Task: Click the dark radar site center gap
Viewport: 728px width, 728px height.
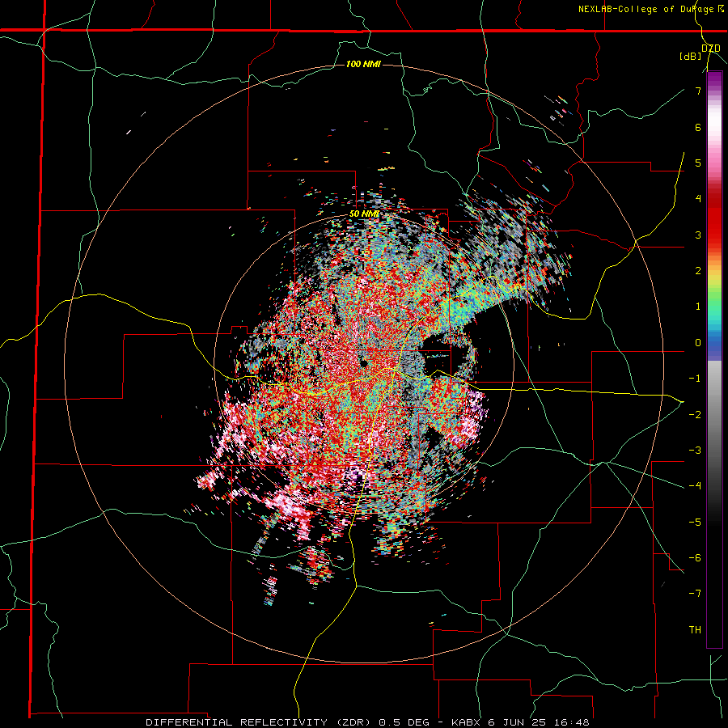Action: pos(363,362)
